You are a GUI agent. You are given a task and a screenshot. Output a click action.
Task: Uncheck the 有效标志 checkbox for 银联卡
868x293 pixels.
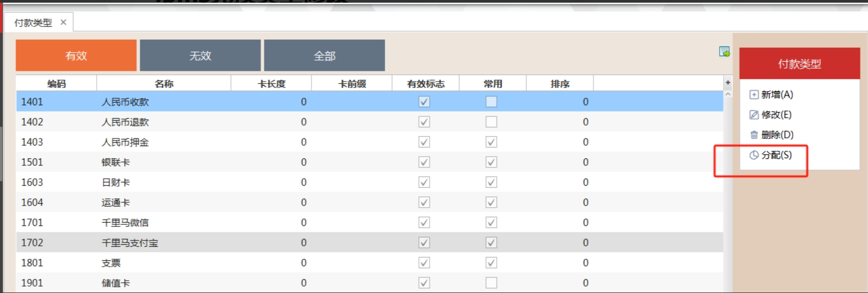(x=424, y=162)
